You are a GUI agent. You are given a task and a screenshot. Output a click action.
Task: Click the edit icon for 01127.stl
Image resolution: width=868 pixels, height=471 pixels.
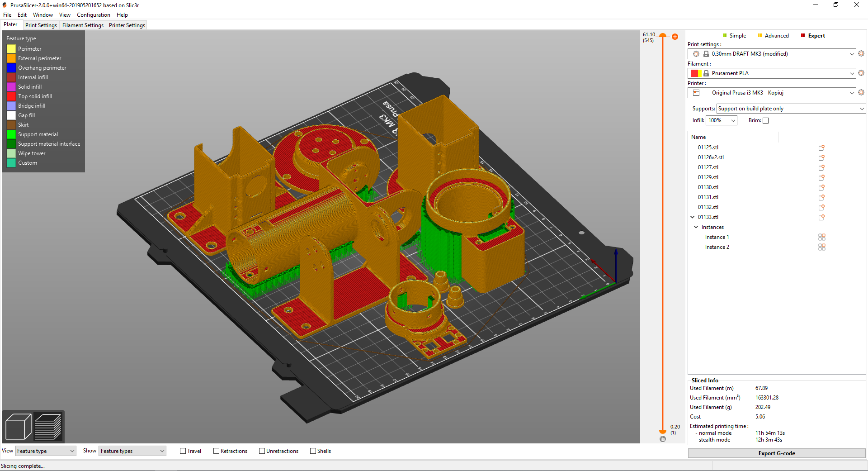(821, 168)
